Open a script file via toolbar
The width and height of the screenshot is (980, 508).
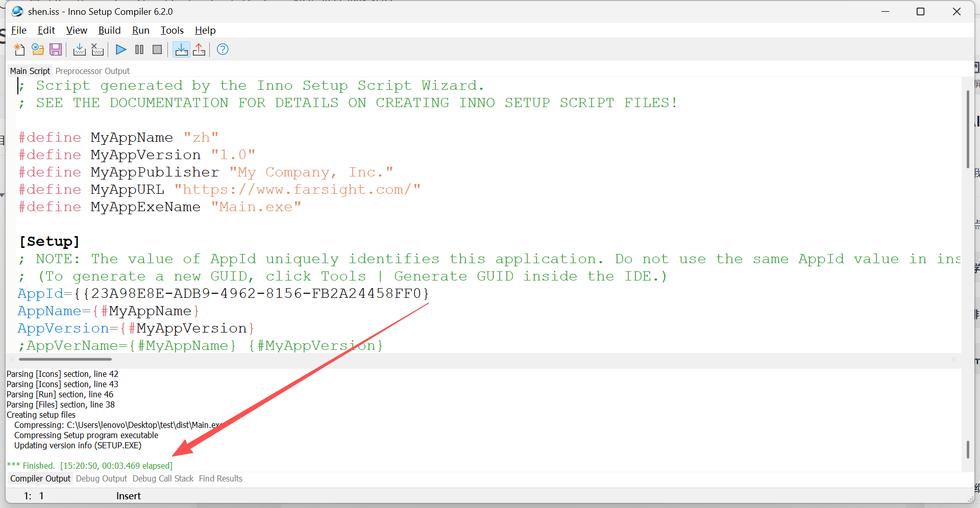pyautogui.click(x=37, y=49)
